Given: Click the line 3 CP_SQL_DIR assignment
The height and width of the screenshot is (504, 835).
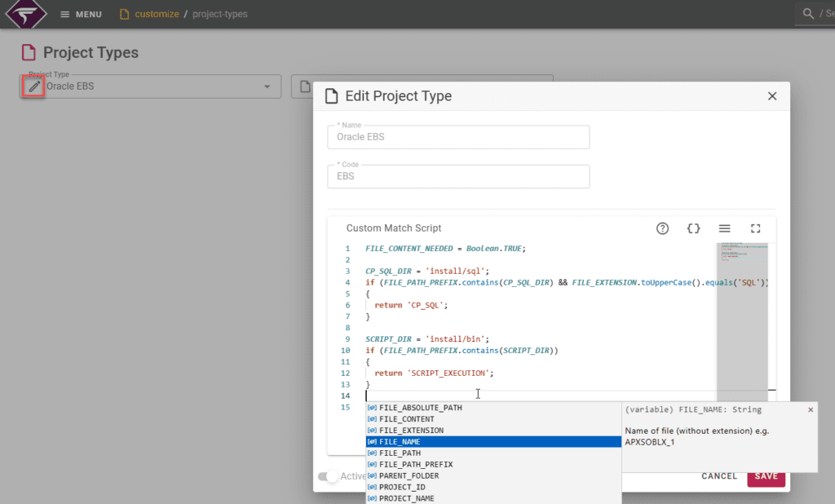Looking at the screenshot, I should pyautogui.click(x=427, y=272).
